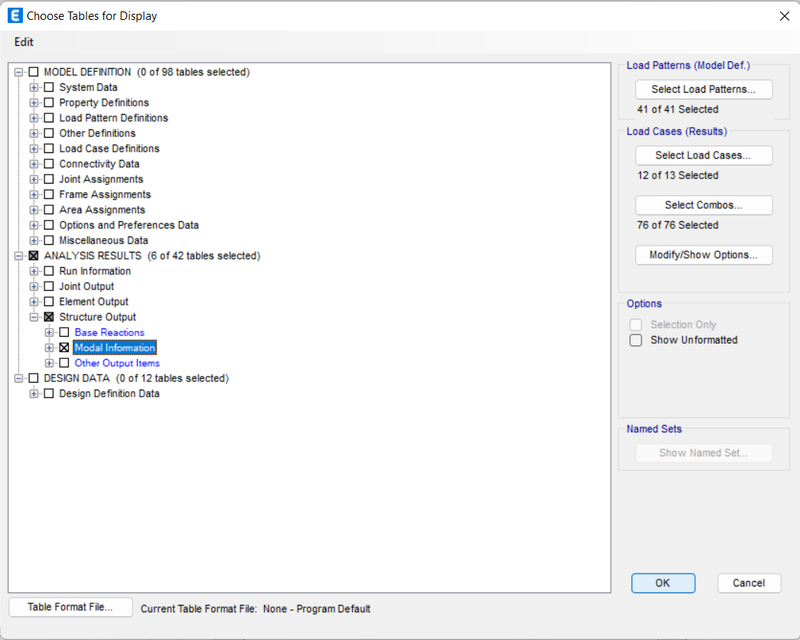Check the Base Reactions checkbox
The width and height of the screenshot is (800, 640).
pos(64,332)
